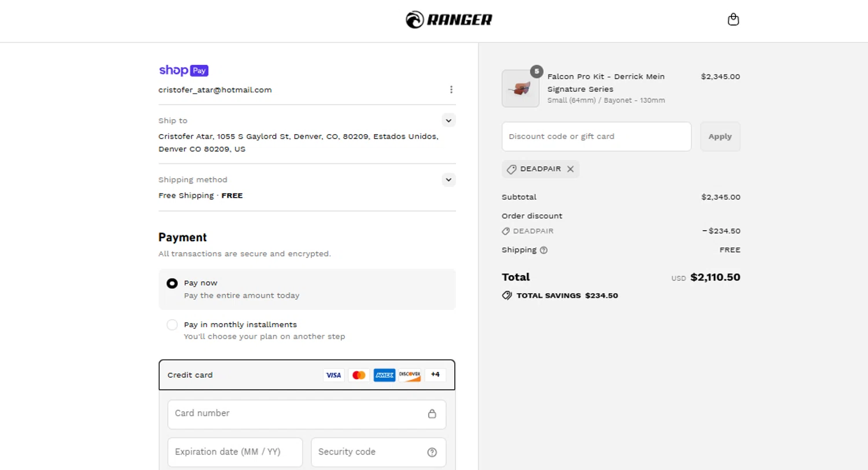
Task: Click the product title Falcon Pro Kit
Action: pyautogui.click(x=606, y=83)
